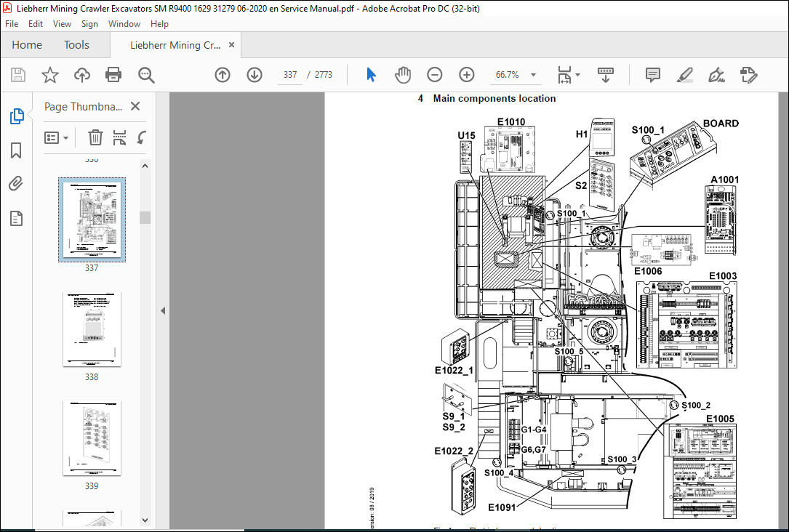Click the thumbnail scrollbar up arrow
789x532 pixels.
[x=145, y=166]
